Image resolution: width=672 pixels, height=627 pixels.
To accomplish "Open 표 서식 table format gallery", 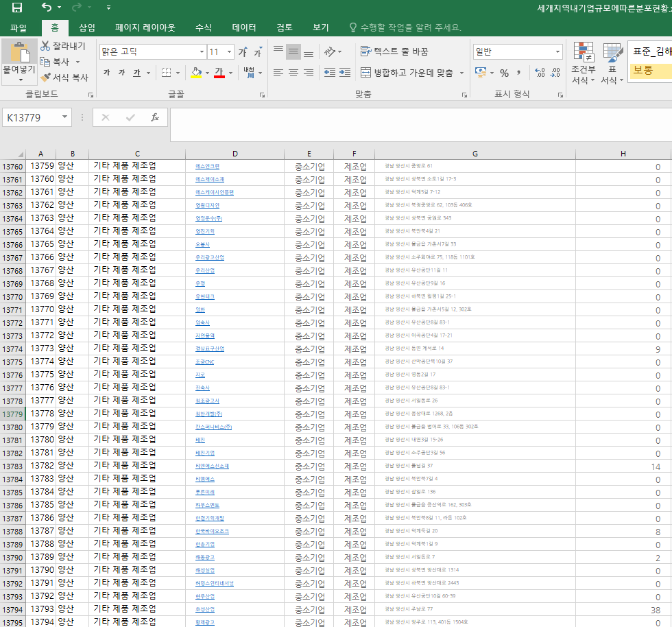I will click(612, 63).
